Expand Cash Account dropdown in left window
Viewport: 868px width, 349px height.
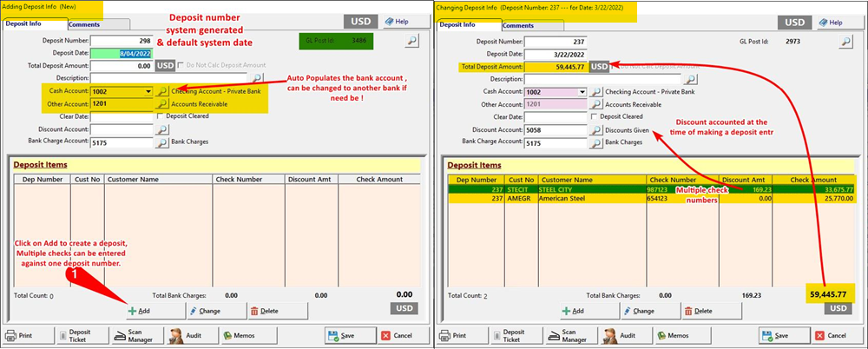pyautogui.click(x=148, y=91)
